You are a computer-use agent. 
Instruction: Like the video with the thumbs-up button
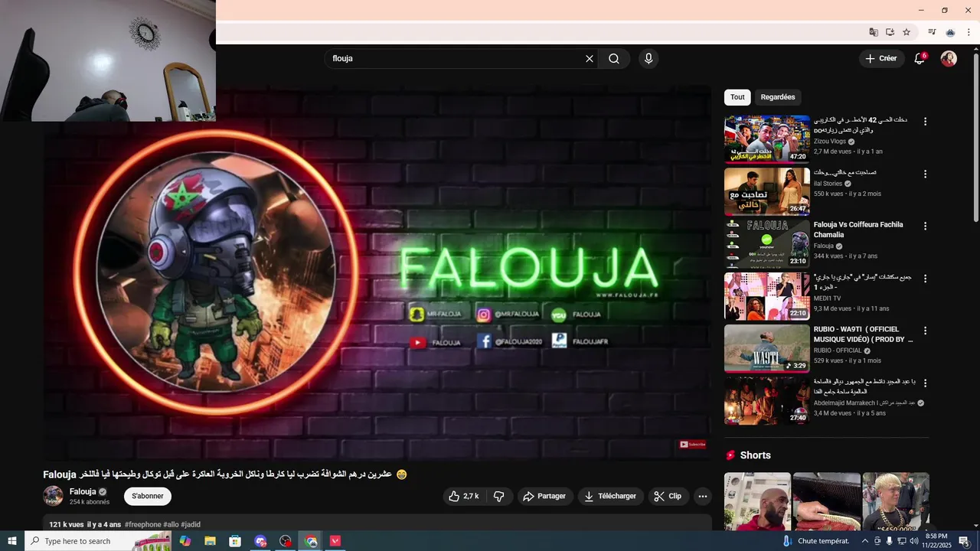tap(464, 497)
